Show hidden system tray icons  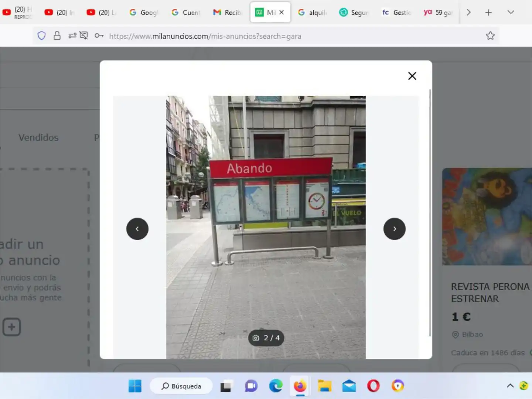point(510,386)
